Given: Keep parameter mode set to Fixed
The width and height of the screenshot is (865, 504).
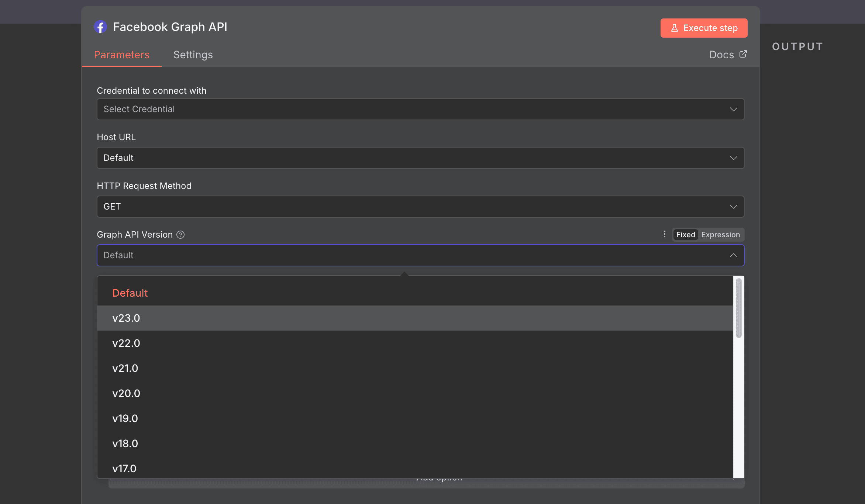Looking at the screenshot, I should [685, 235].
